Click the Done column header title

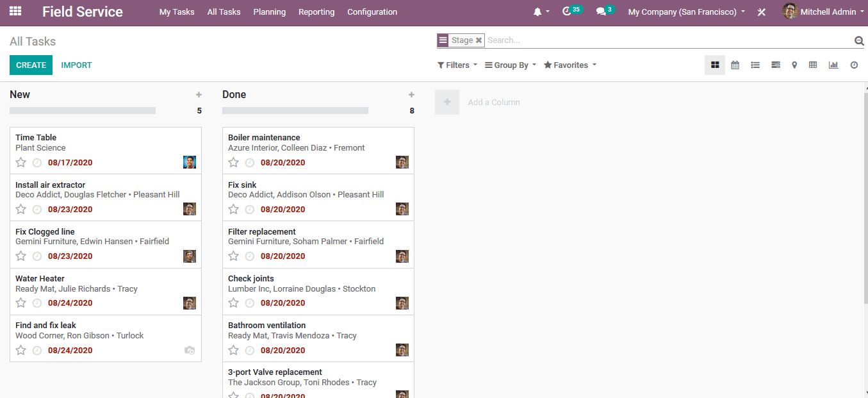tap(234, 95)
